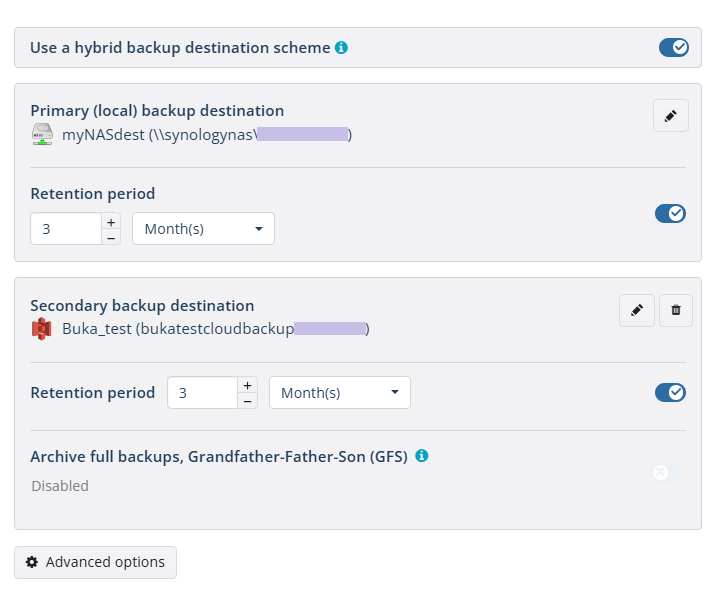Click info icon beside hybrid backup scheme
The width and height of the screenshot is (723, 603).
341,47
